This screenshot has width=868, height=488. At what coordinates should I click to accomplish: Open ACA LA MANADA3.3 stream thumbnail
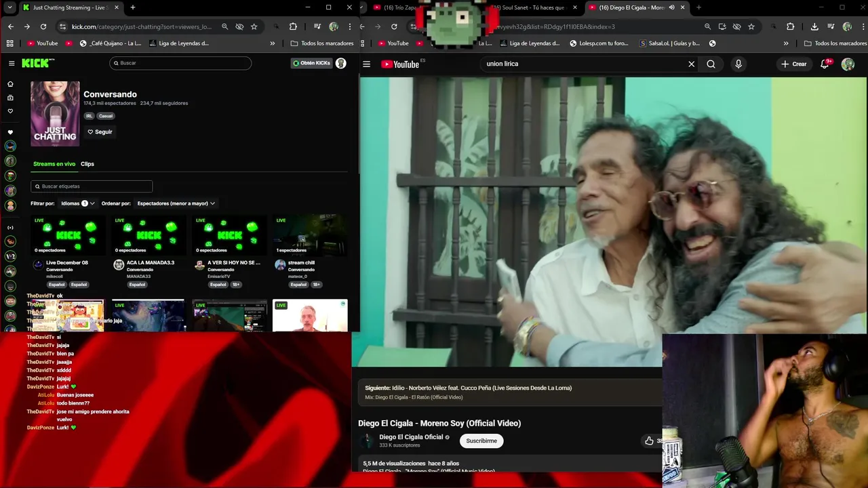(149, 235)
